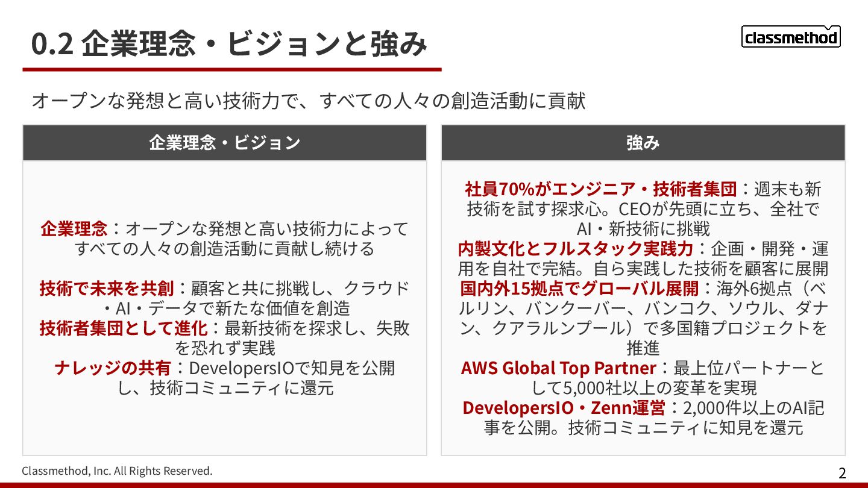This screenshot has height=488, width=868.
Task: Select the red "企業理念" label in left panel
Action: point(74,229)
